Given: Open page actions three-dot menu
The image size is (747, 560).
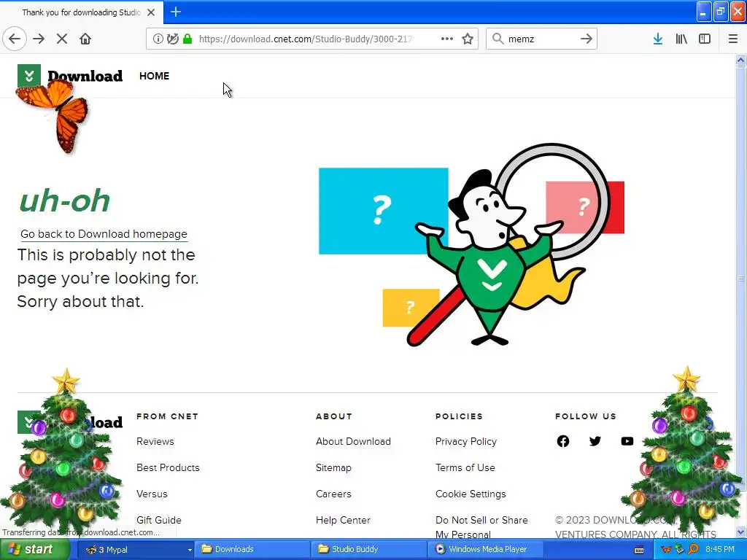Looking at the screenshot, I should [447, 39].
